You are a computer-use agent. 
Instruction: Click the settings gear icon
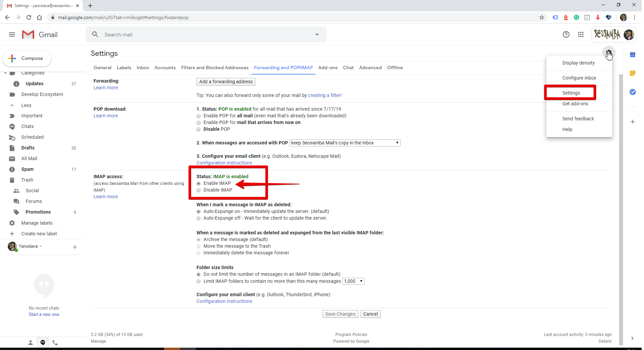coord(609,52)
